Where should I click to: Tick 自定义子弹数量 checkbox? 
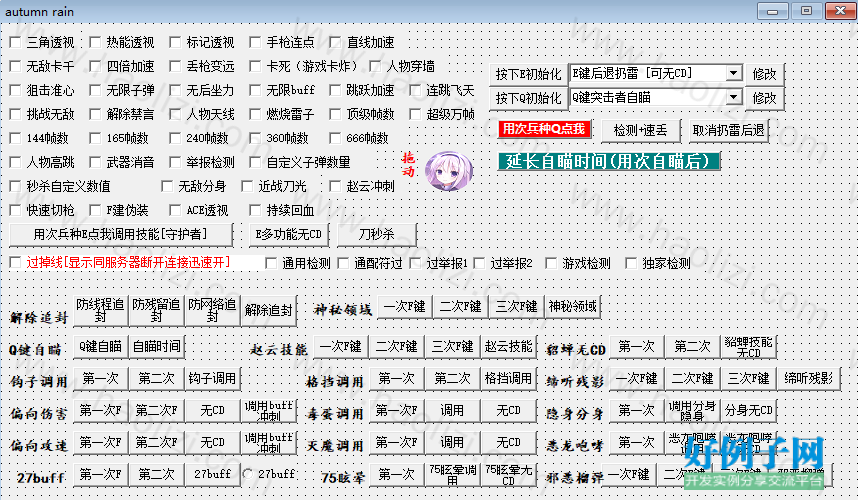pos(255,162)
